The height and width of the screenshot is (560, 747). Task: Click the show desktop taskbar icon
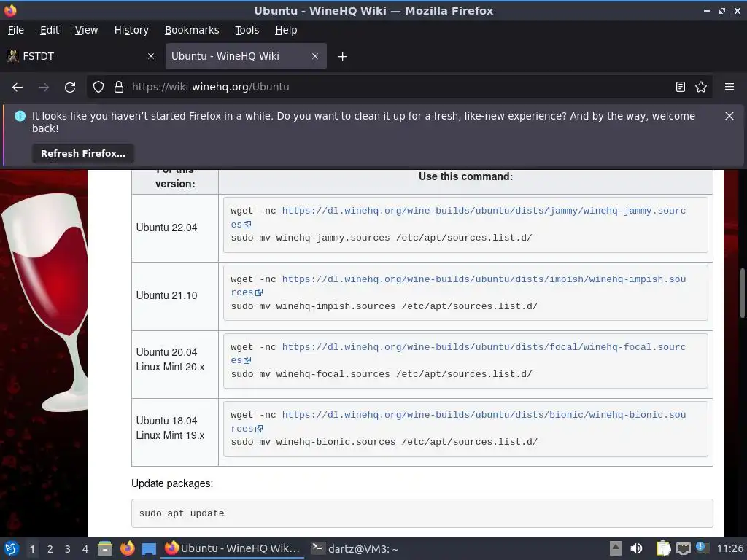[x=149, y=549]
